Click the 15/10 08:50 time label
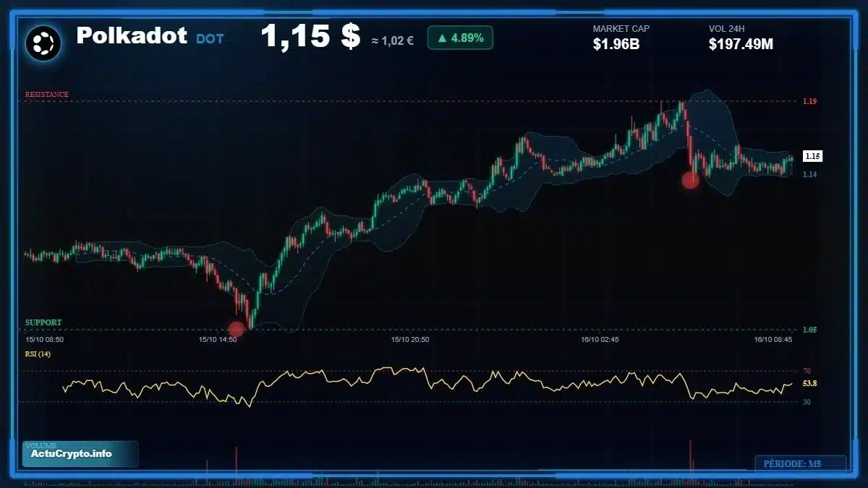The height and width of the screenshot is (488, 868). [44, 339]
